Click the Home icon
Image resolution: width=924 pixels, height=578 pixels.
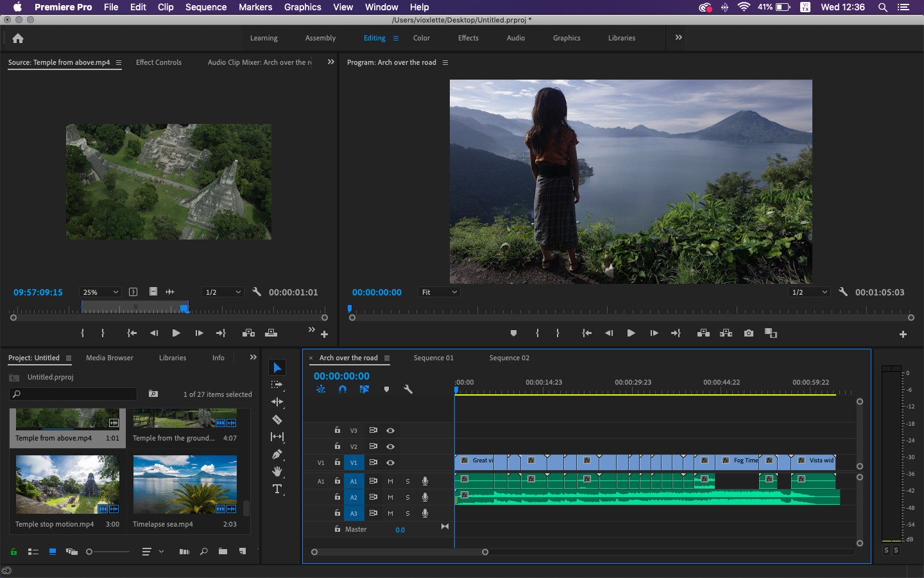click(x=18, y=38)
